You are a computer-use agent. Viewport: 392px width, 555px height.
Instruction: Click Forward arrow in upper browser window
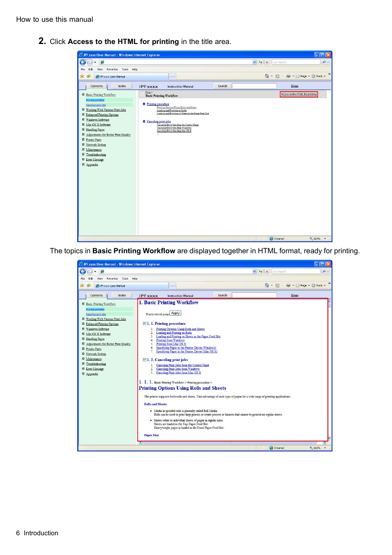[x=90, y=62]
